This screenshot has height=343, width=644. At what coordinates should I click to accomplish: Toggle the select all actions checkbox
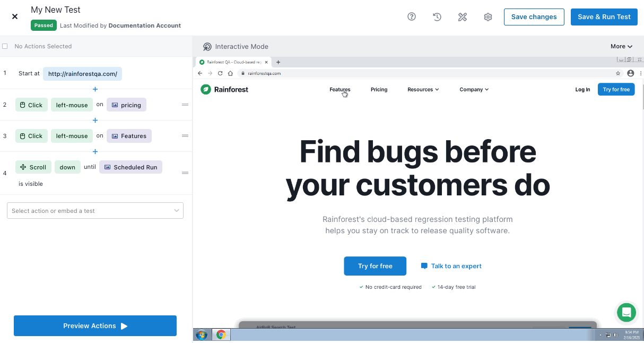5,46
